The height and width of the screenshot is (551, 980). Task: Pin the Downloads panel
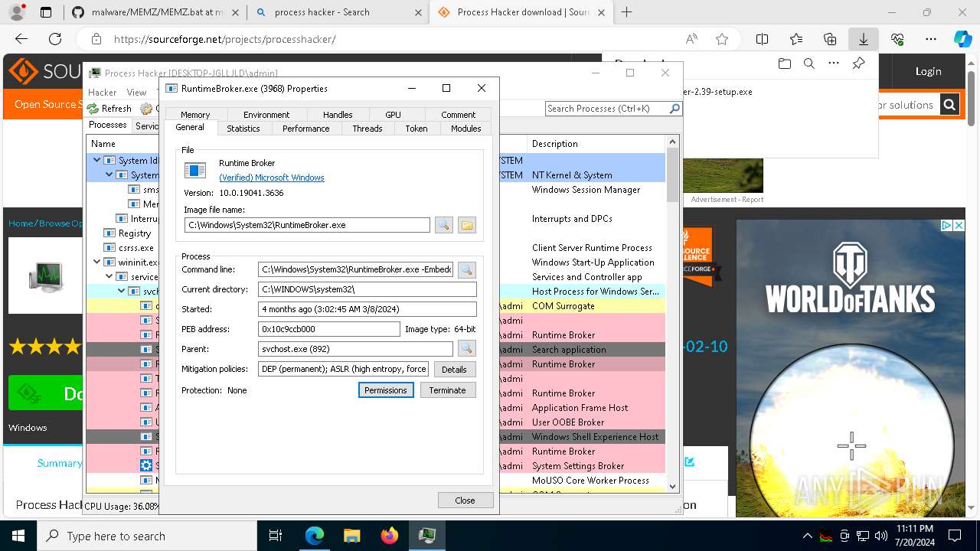click(858, 64)
